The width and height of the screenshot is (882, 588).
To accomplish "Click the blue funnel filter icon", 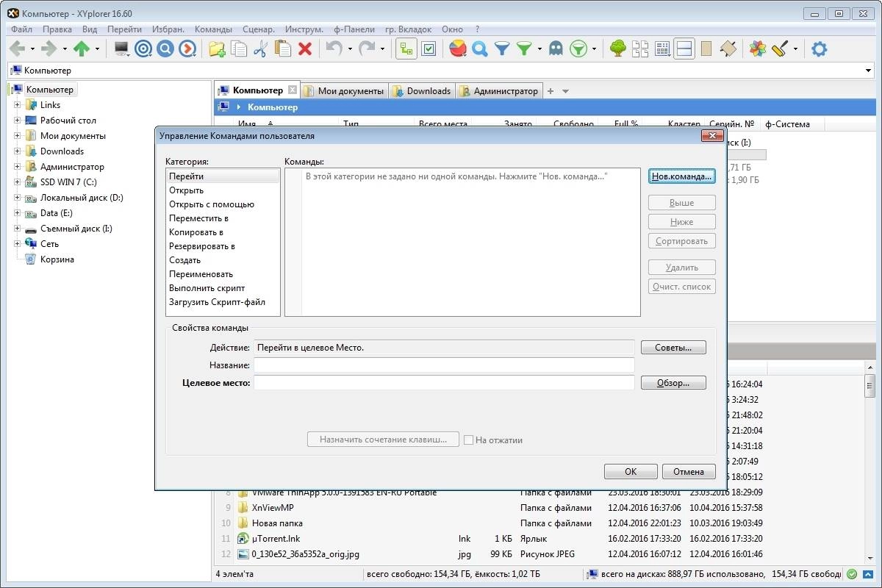I will [502, 49].
